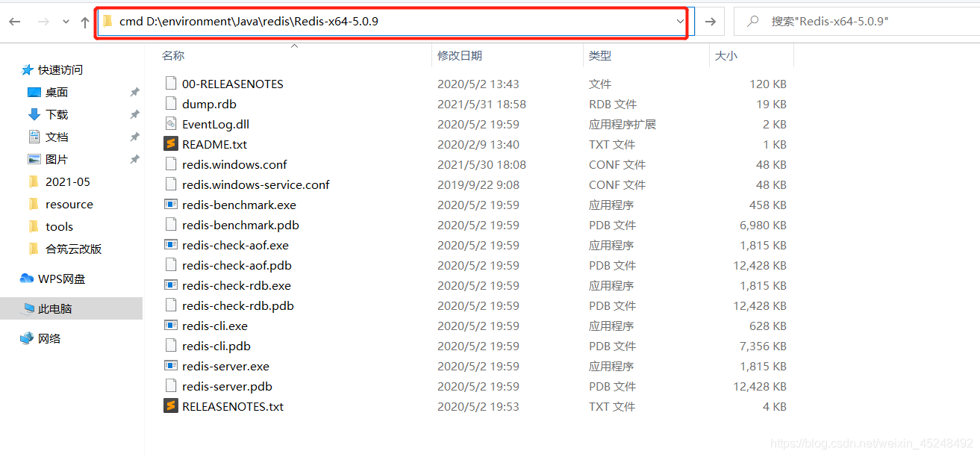Image resolution: width=980 pixels, height=457 pixels.
Task: Click the 网络 network icon
Action: pos(27,338)
